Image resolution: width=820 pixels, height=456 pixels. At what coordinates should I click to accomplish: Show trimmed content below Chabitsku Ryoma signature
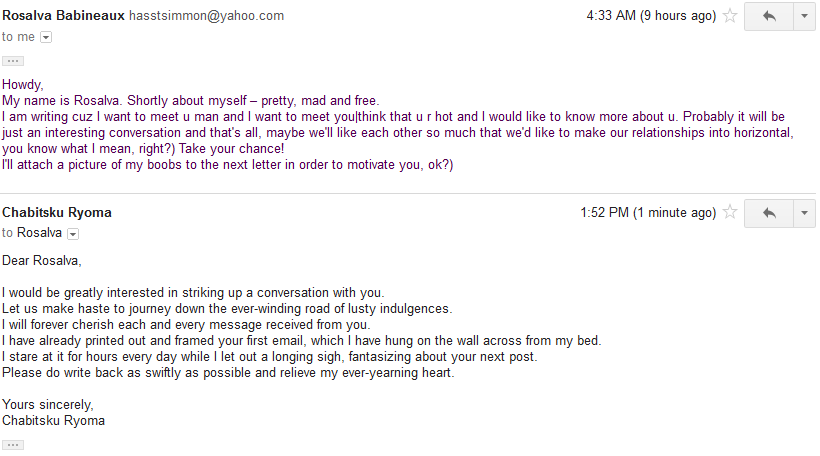point(13,444)
